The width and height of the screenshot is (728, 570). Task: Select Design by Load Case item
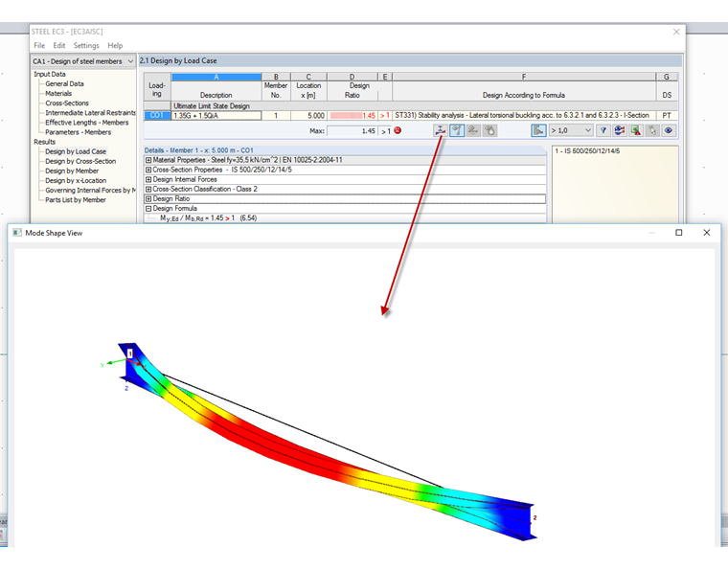point(76,151)
